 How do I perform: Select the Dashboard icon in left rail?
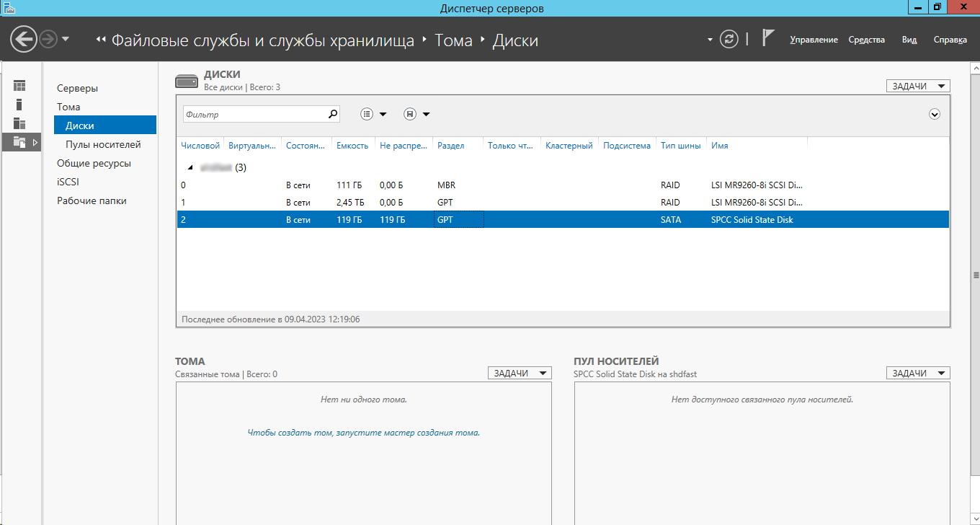pos(19,86)
